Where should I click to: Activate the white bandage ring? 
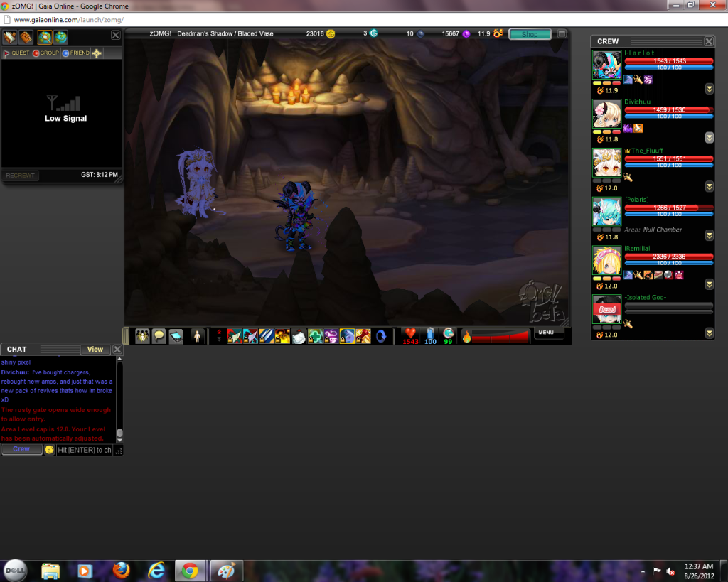[299, 336]
